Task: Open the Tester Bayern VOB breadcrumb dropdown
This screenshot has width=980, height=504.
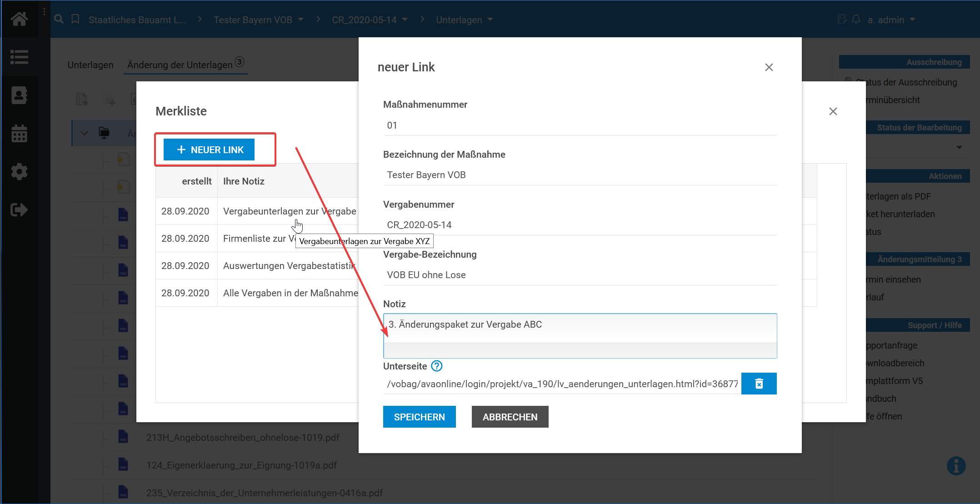Action: pyautogui.click(x=300, y=20)
